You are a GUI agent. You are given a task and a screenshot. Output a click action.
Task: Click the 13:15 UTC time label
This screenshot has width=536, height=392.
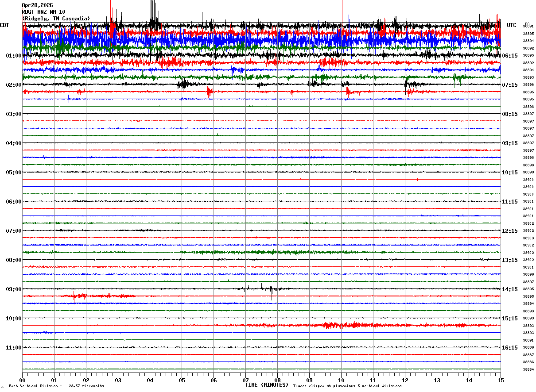pos(510,260)
